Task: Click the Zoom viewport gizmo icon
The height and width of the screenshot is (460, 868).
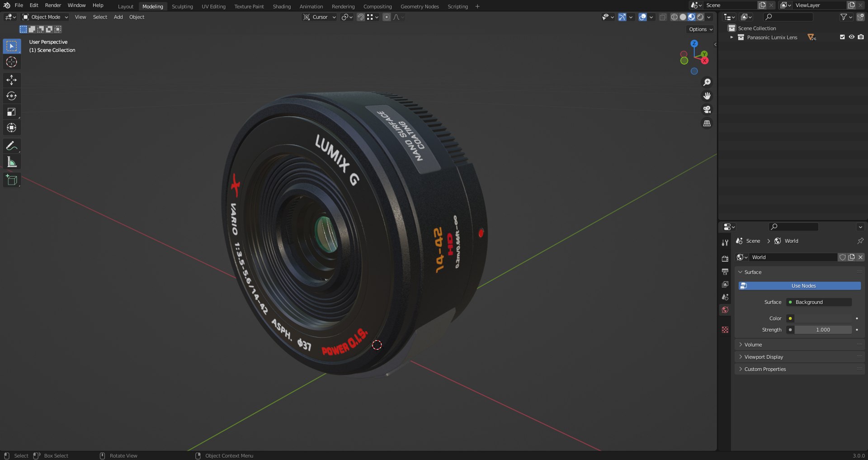Action: (x=707, y=82)
